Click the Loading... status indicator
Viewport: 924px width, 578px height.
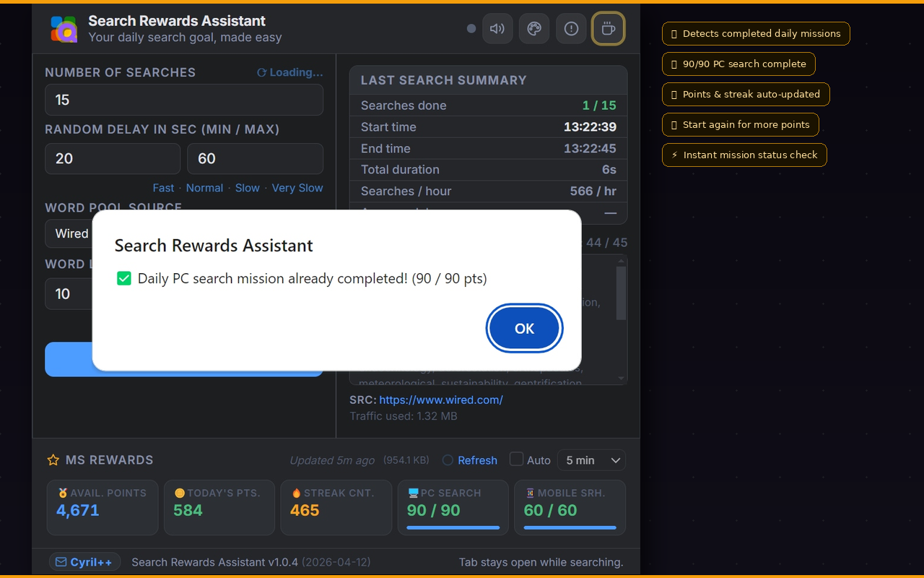click(290, 72)
